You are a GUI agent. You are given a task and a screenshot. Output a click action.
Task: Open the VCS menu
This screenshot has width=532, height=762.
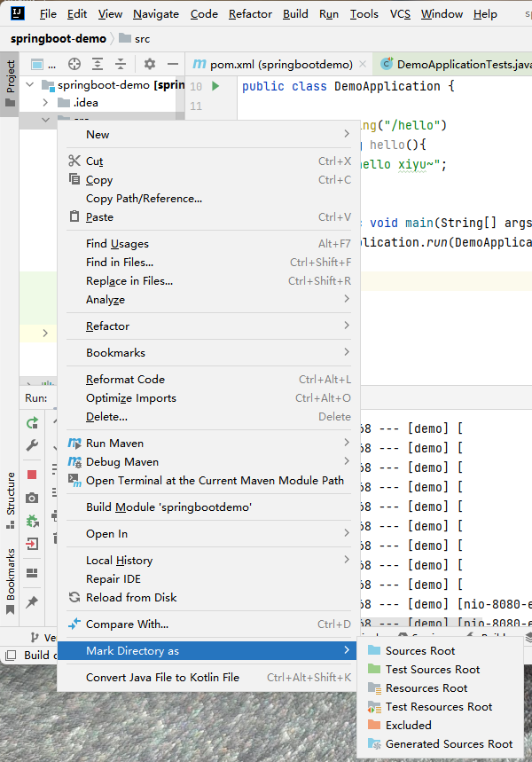(x=401, y=14)
